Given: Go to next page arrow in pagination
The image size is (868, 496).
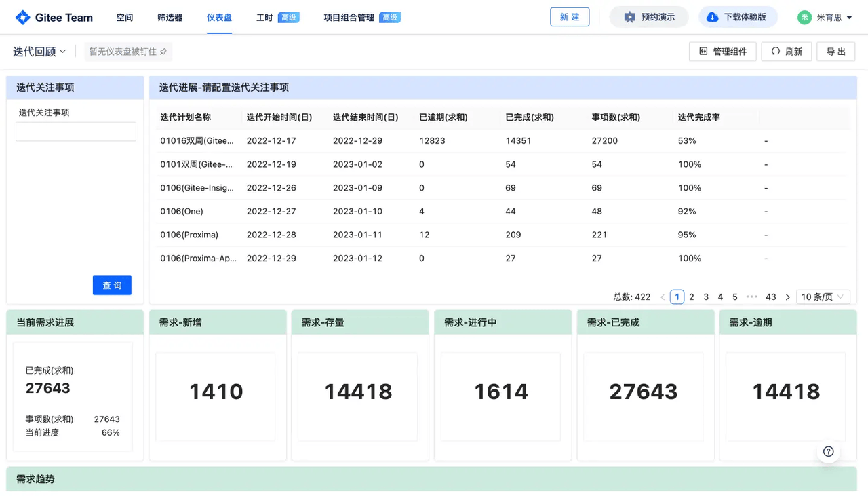Looking at the screenshot, I should pyautogui.click(x=787, y=297).
